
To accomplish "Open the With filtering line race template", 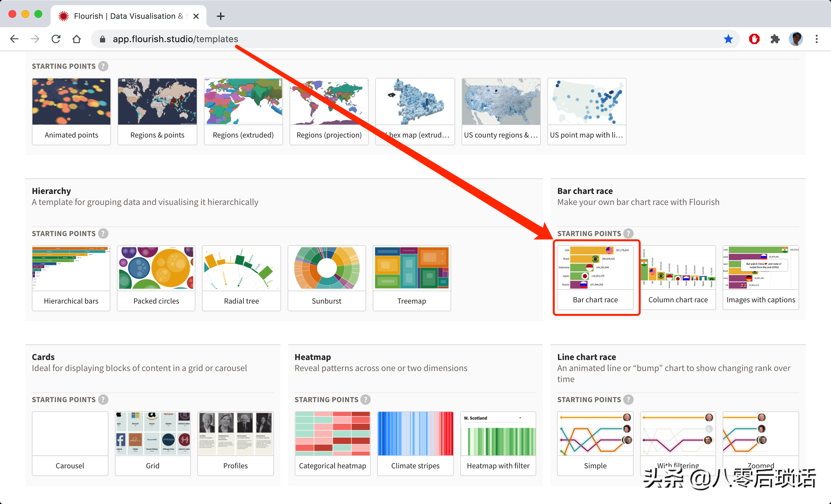I will tap(678, 443).
